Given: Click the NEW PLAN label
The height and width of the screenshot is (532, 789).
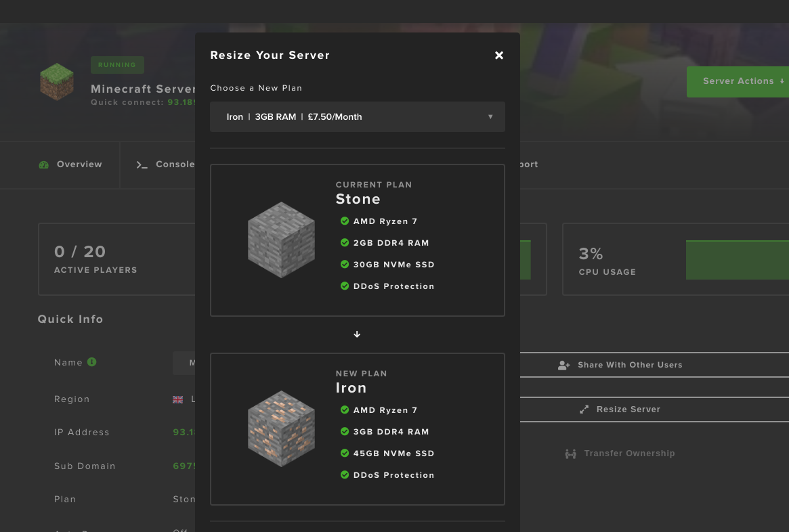Looking at the screenshot, I should pyautogui.click(x=361, y=374).
